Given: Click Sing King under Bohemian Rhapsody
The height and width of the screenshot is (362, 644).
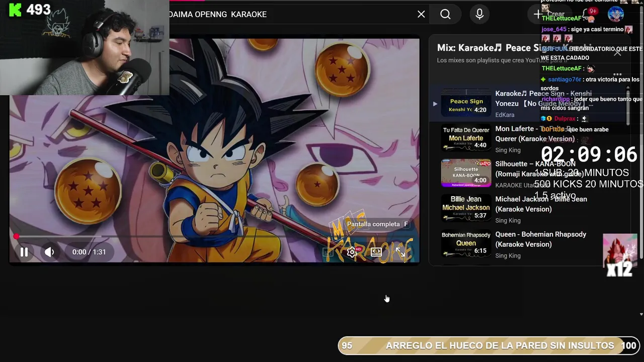Looking at the screenshot, I should [508, 256].
